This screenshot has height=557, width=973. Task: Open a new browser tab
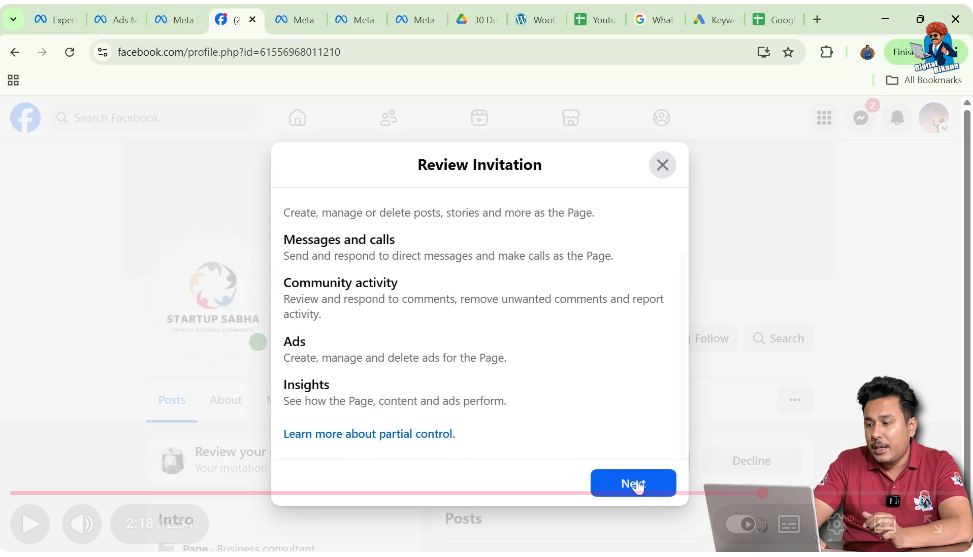point(817,19)
